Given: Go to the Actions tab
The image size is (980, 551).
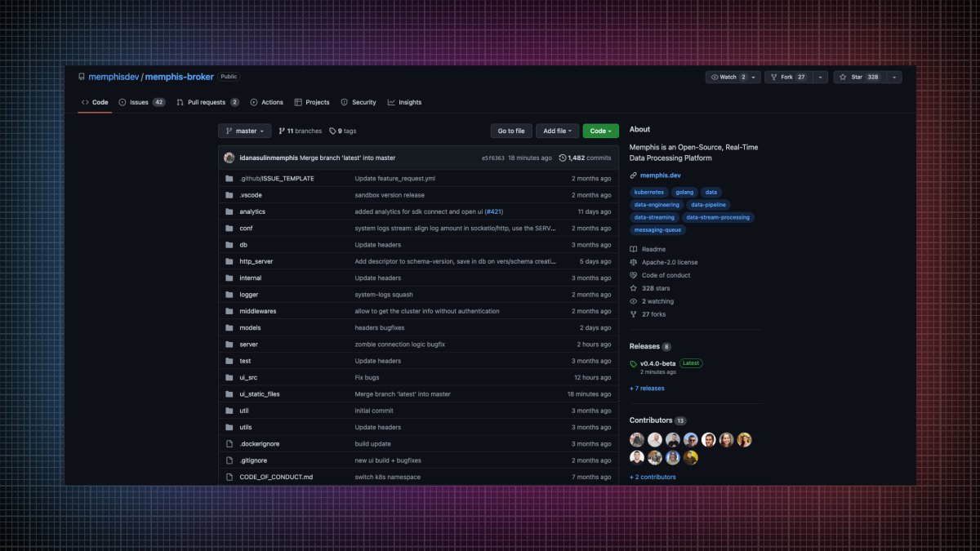Looking at the screenshot, I should click(x=267, y=102).
